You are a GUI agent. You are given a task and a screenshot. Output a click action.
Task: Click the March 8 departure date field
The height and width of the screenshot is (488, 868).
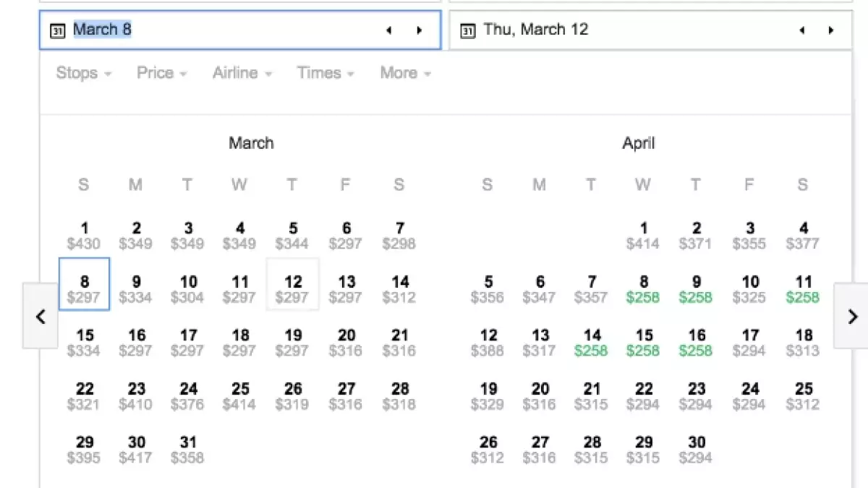(x=217, y=30)
